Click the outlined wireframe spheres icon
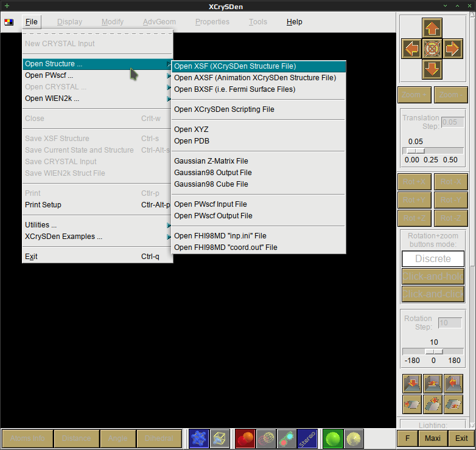The height and width of the screenshot is (450, 476). [266, 438]
